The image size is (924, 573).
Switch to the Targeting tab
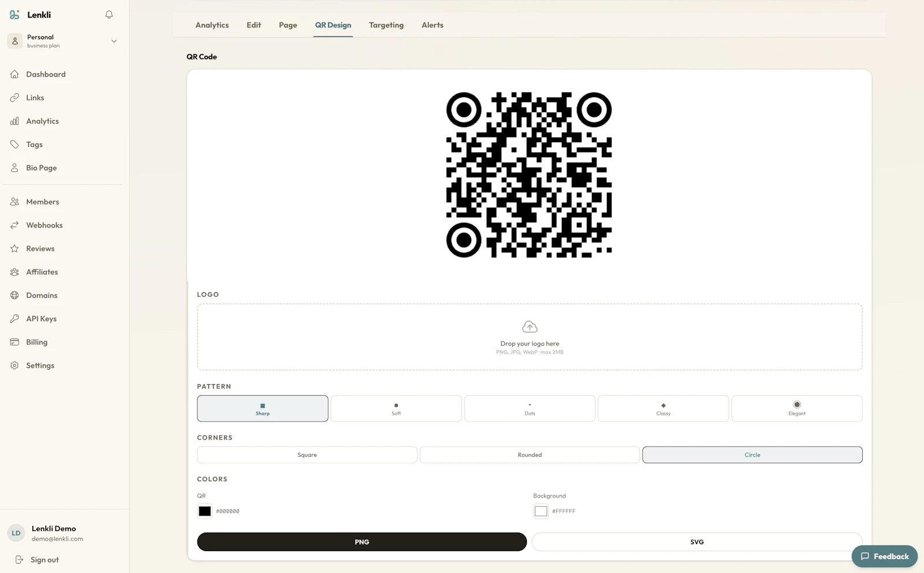point(386,25)
